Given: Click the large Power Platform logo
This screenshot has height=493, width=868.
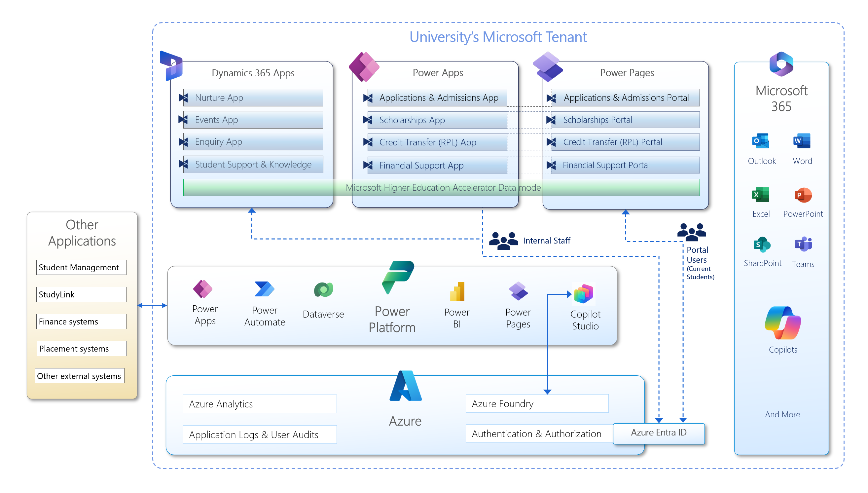Looking at the screenshot, I should pos(398,277).
